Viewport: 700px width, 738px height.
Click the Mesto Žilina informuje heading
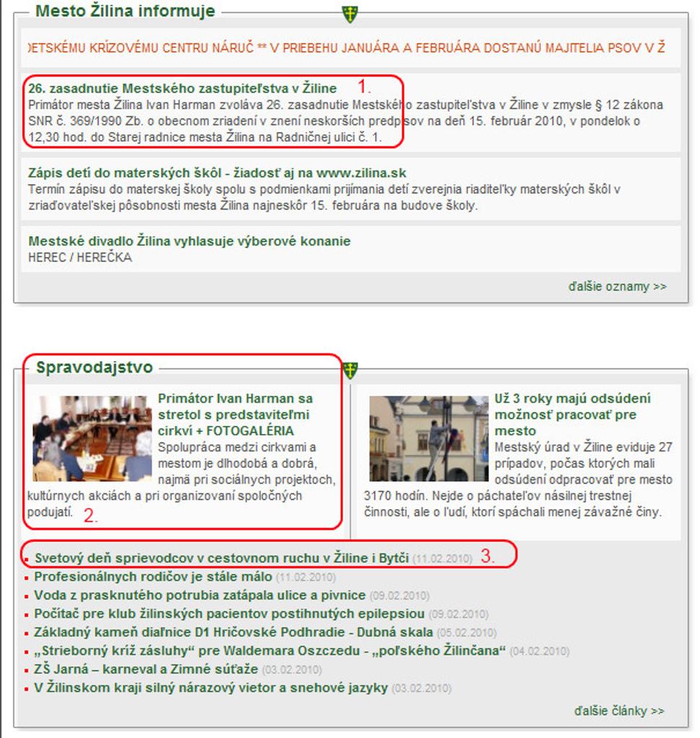pyautogui.click(x=125, y=11)
